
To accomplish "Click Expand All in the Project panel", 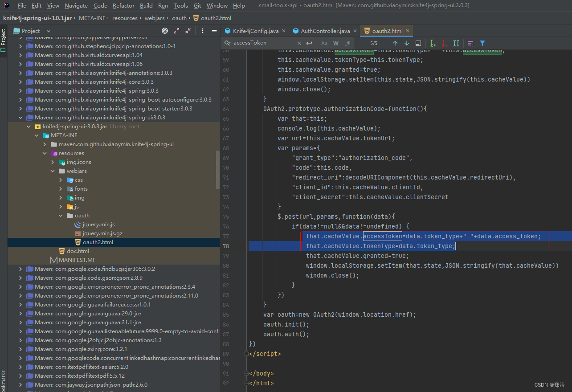I will pos(176,31).
